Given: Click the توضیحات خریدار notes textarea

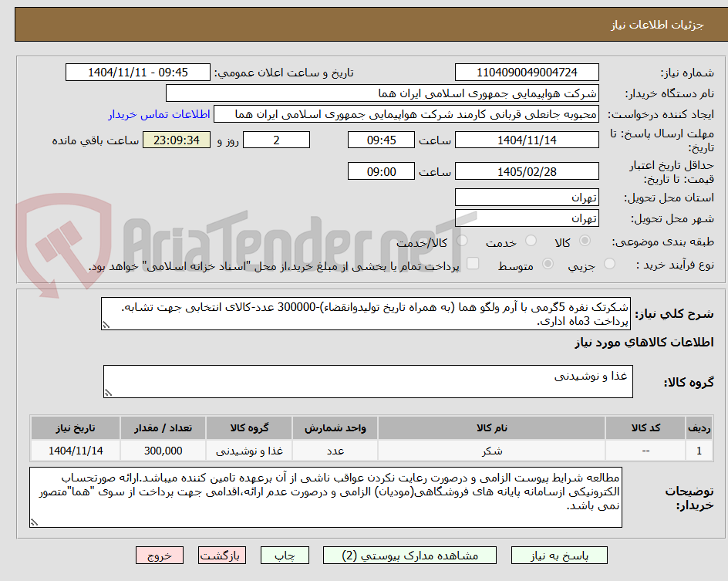Looking at the screenshot, I should click(x=325, y=497).
